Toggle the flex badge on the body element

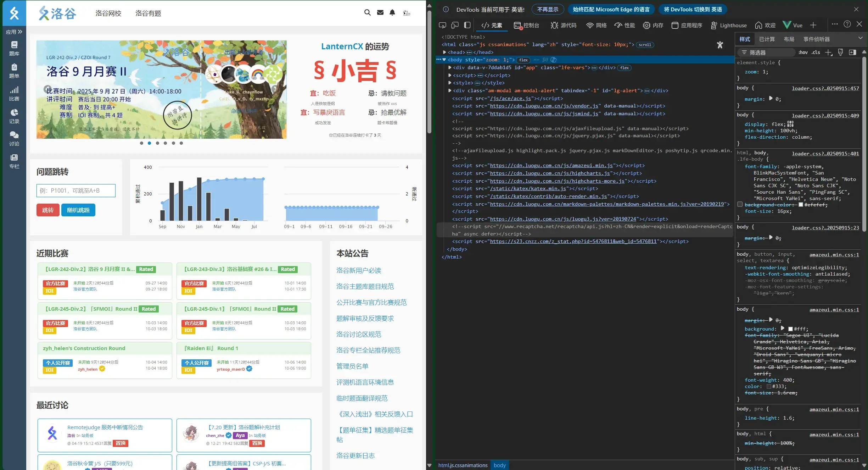[x=523, y=60]
